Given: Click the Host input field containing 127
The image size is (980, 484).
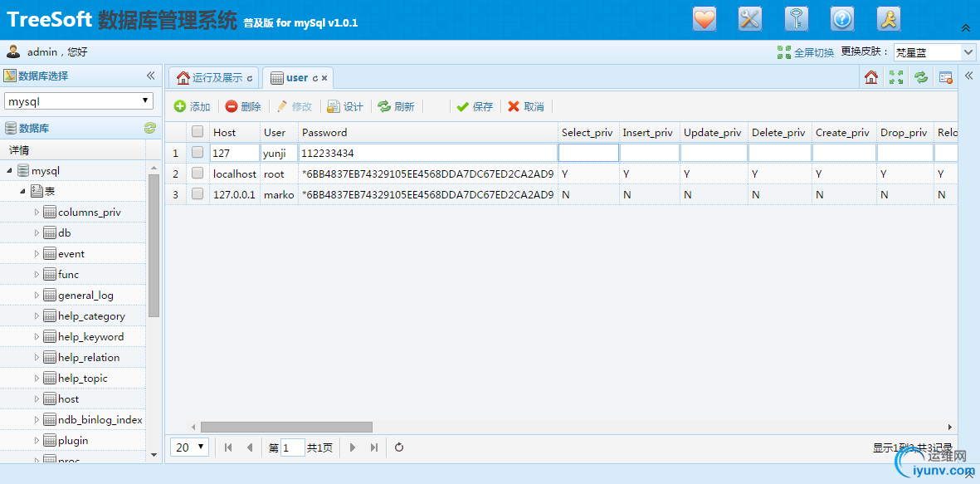Looking at the screenshot, I should pyautogui.click(x=234, y=153).
